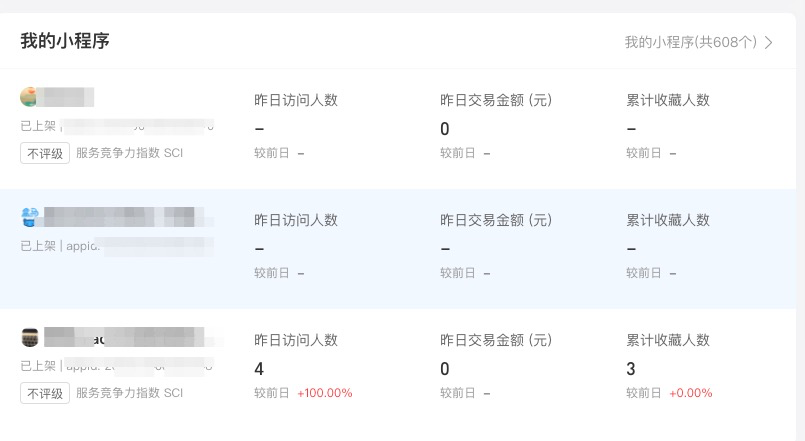
Task: Click 服务竞争力指数 SCI in first row
Action: point(129,153)
